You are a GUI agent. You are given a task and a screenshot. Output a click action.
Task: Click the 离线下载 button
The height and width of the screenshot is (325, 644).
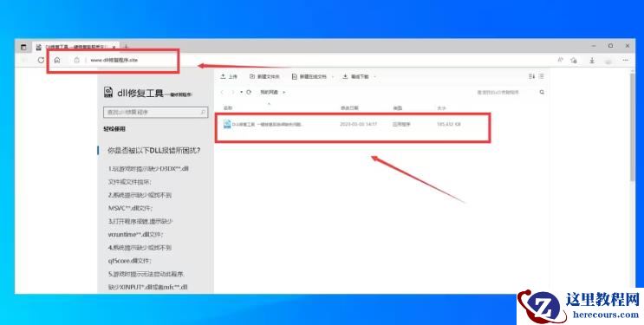[x=356, y=76]
